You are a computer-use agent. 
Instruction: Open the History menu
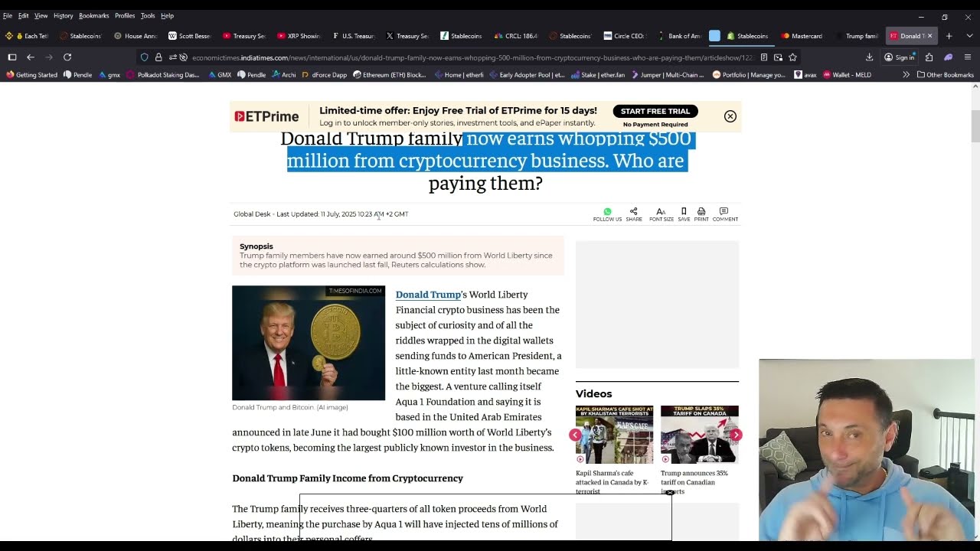(x=64, y=15)
